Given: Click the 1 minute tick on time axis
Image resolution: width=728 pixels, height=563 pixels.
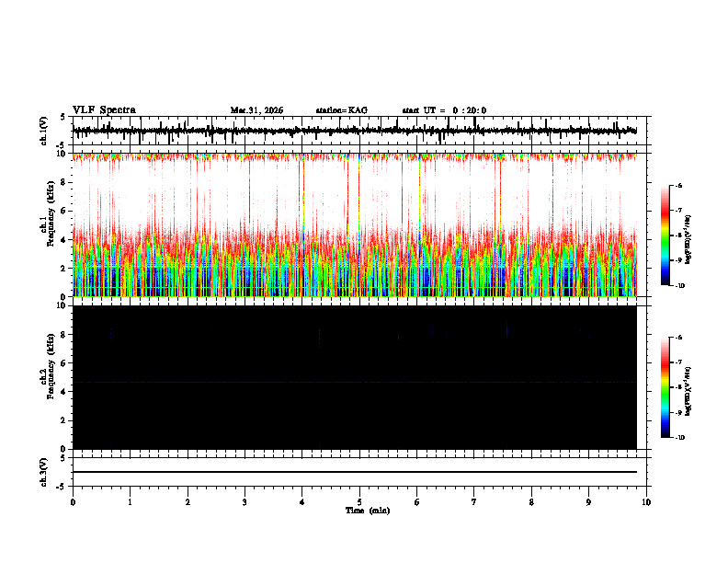Looking at the screenshot, I should coord(130,502).
